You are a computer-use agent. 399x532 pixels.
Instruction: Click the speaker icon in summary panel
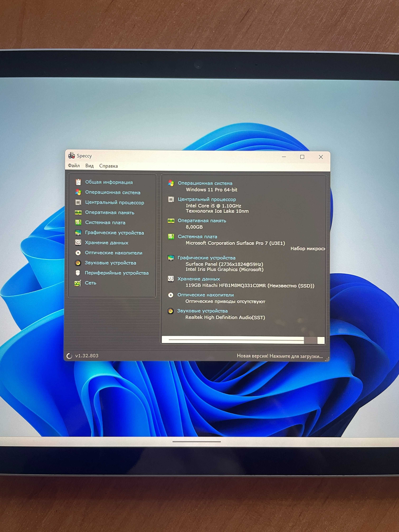[x=170, y=311]
